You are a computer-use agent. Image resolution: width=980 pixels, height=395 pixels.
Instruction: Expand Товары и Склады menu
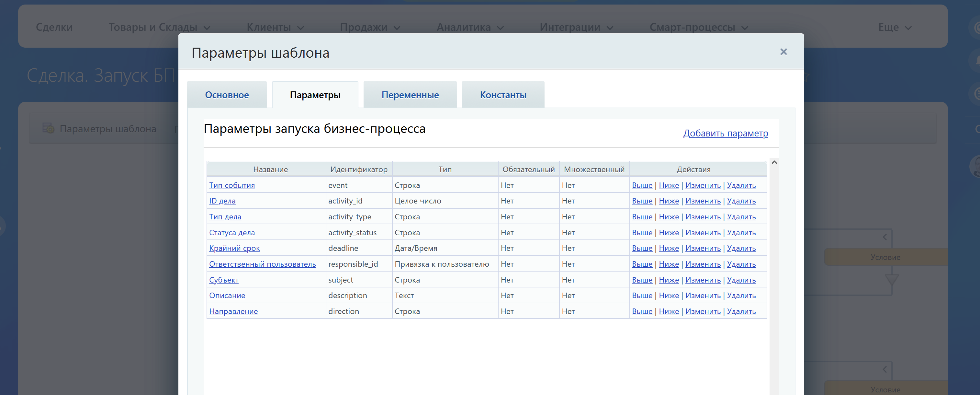(159, 28)
